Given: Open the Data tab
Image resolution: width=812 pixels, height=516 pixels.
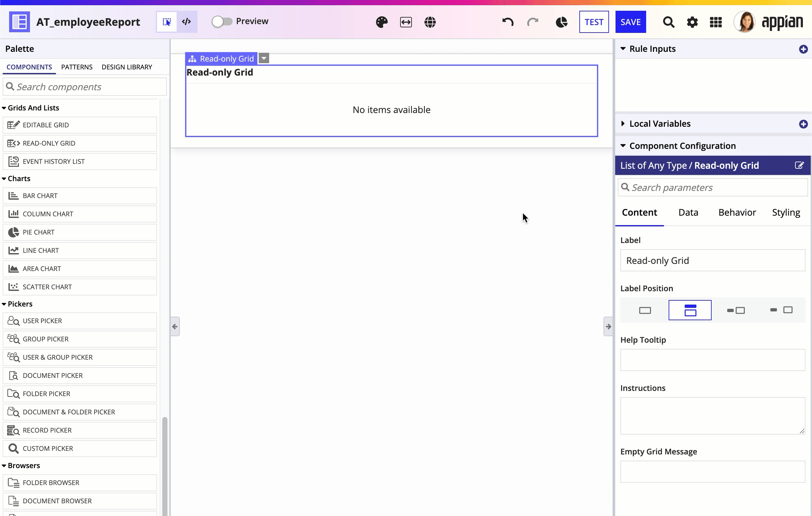Looking at the screenshot, I should pyautogui.click(x=688, y=212).
